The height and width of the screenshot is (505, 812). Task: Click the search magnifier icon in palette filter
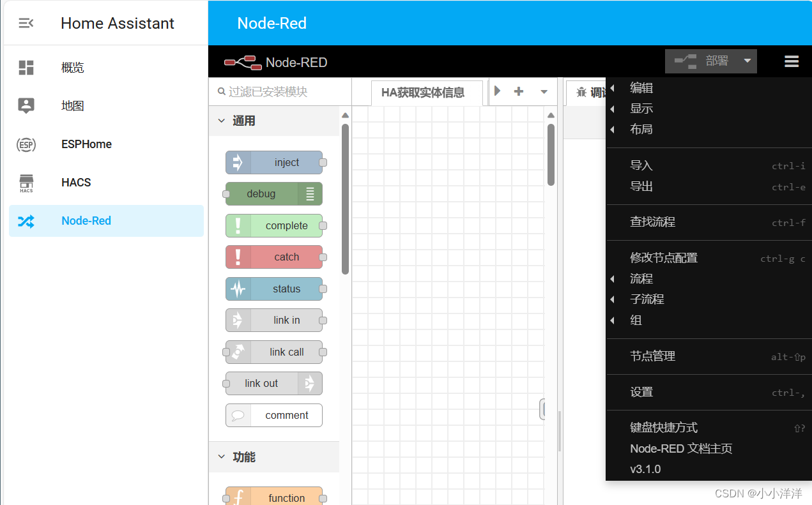click(x=222, y=92)
